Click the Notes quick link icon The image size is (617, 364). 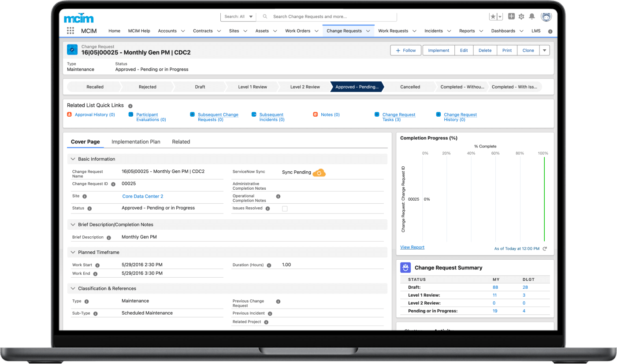(x=315, y=114)
